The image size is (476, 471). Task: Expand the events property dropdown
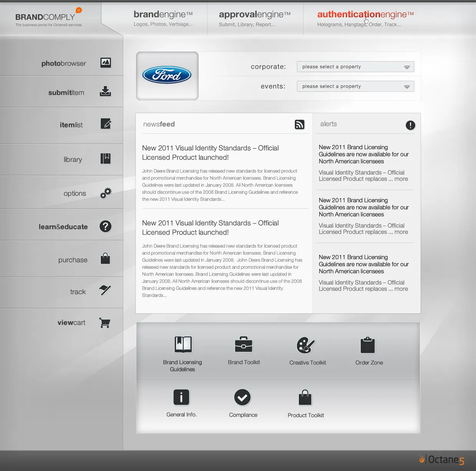pyautogui.click(x=355, y=86)
